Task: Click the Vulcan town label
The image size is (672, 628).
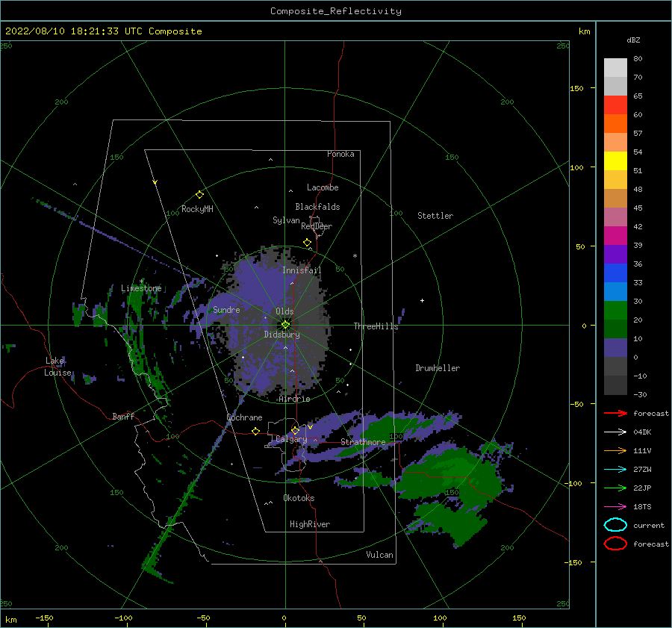Action: (379, 555)
